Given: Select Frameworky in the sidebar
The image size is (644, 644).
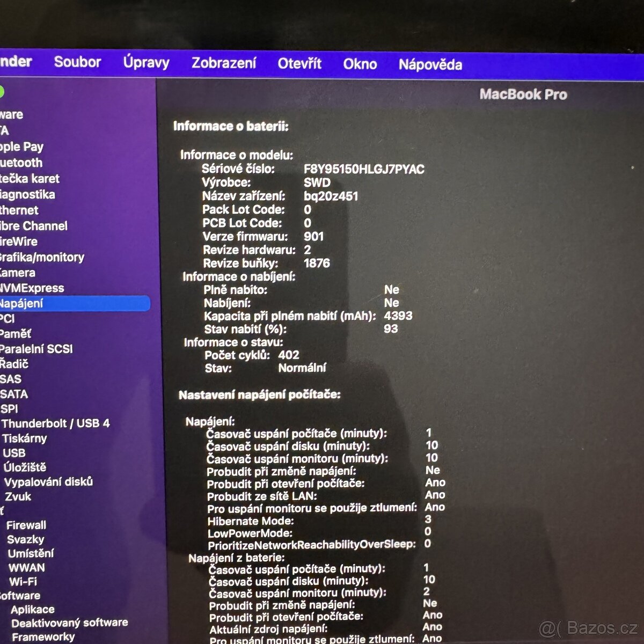Looking at the screenshot, I should [43, 636].
